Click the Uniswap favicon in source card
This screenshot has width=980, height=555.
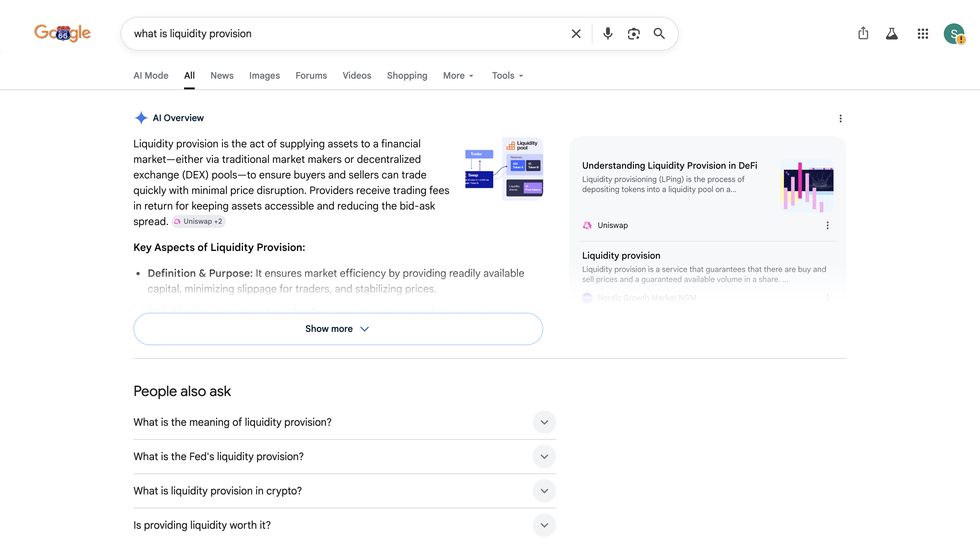[x=587, y=225]
